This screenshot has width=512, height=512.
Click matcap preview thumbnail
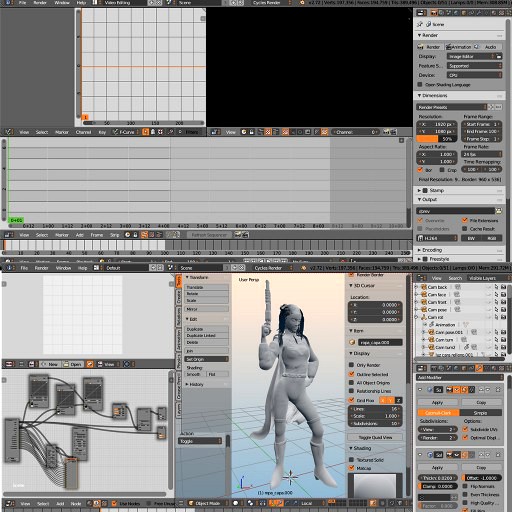point(375,485)
